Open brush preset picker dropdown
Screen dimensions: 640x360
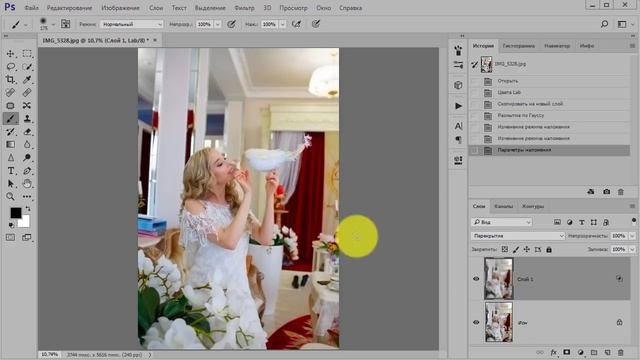coord(53,24)
